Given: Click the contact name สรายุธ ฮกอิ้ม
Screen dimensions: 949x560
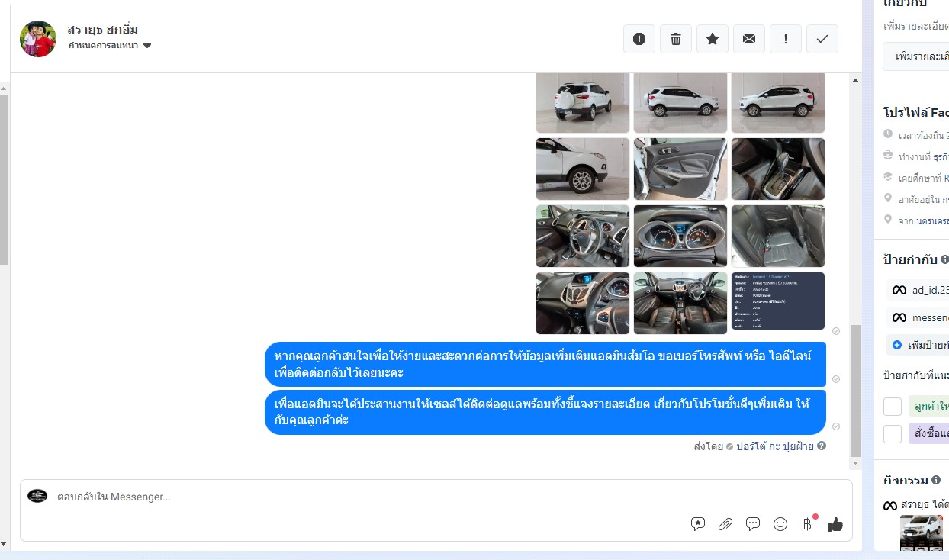Looking at the screenshot, I should tap(103, 29).
